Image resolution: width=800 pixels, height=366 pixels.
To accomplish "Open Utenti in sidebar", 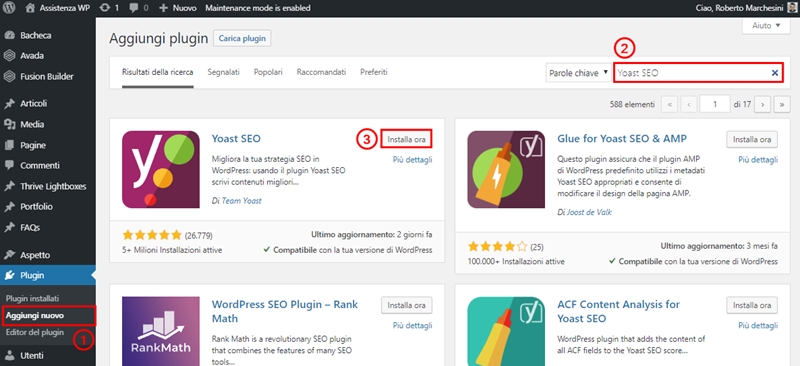I will 32,355.
